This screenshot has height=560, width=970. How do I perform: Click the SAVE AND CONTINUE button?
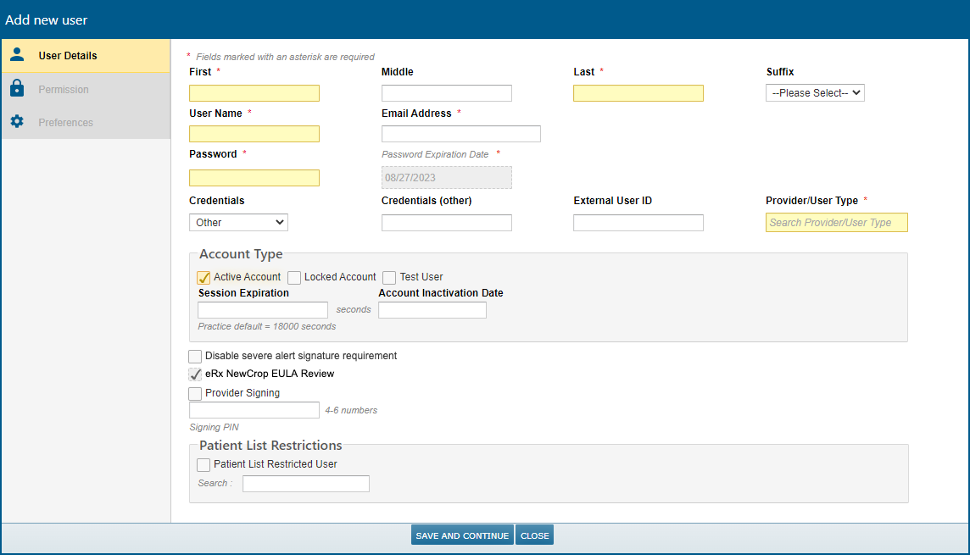tap(461, 535)
